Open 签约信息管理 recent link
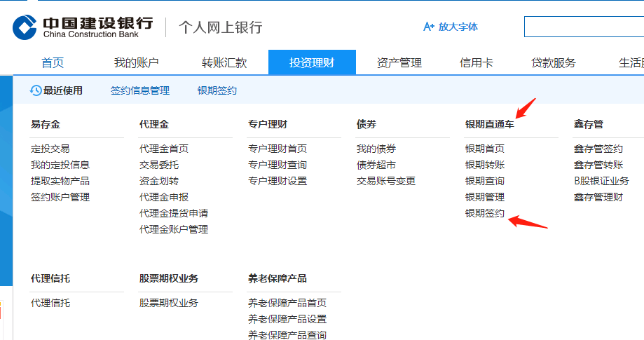644x340 pixels. coord(140,90)
